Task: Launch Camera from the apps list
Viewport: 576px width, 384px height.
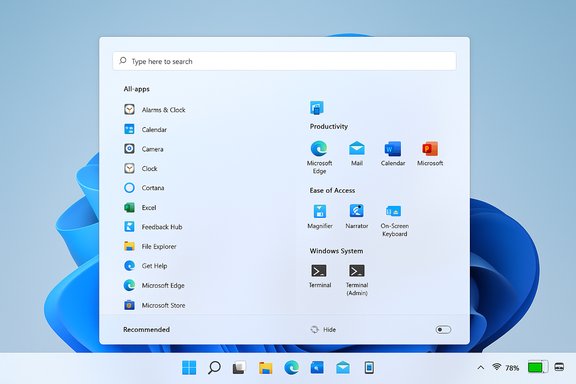Action: 144,149
